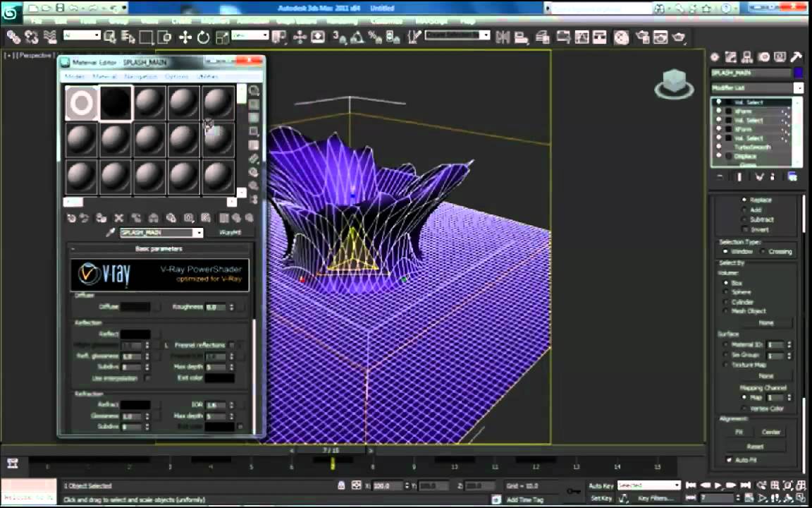Click the Center alignment button
This screenshot has width=812, height=508.
(771, 432)
